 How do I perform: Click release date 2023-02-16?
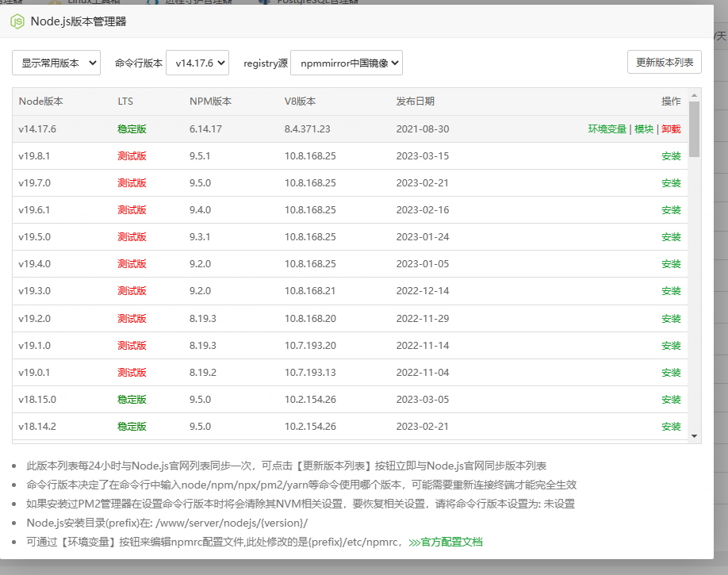click(x=423, y=210)
